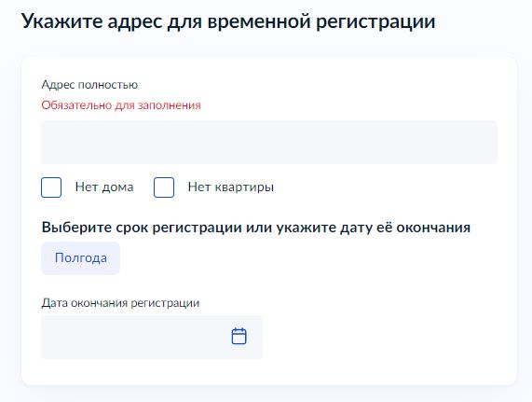Image resolution: width=532 pixels, height=402 pixels.
Task: Tick the "Нет квартиры" checkbox
Action: click(x=164, y=187)
